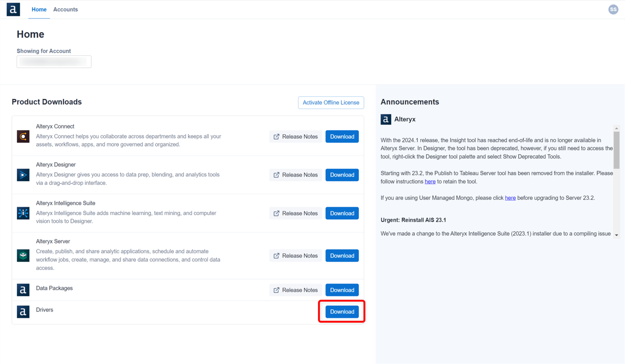Click the Alteryx logo in header

tap(13, 9)
